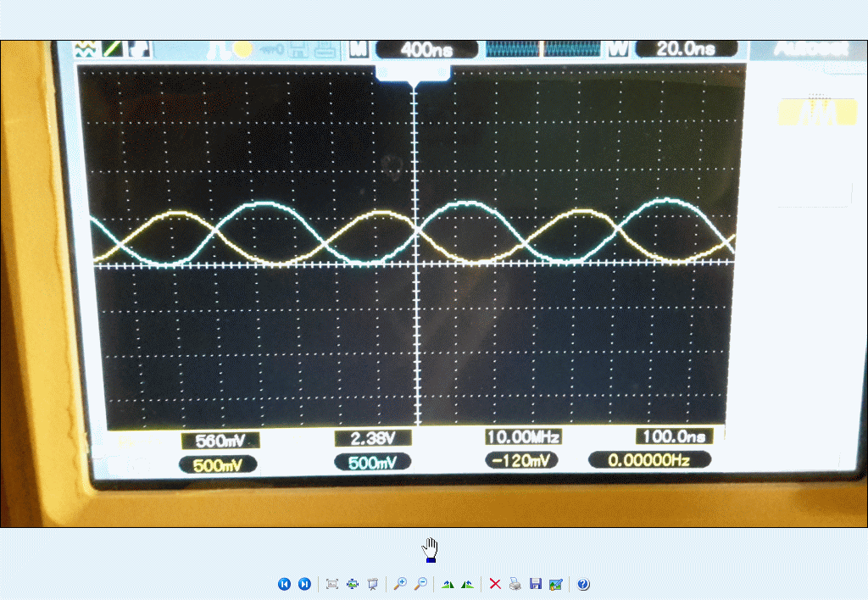
Task: Click the 2.38V measurement readout
Action: (373, 438)
